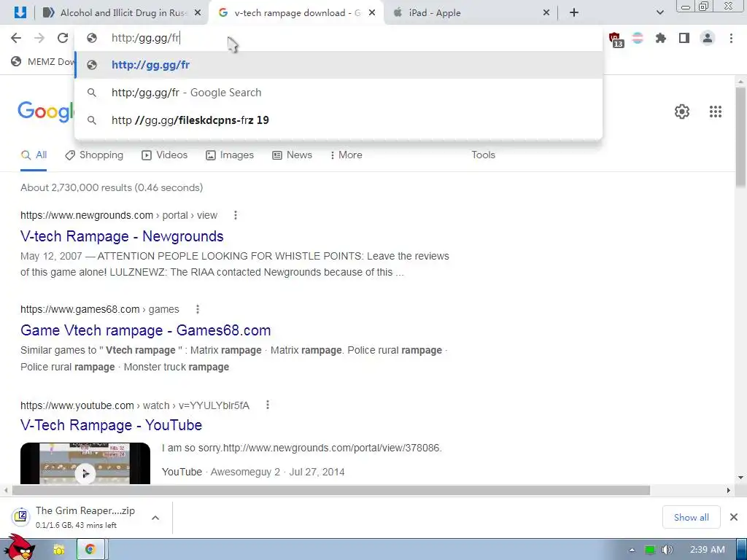Click the 2:39 AM taskbar clock
Viewport: 747px width, 560px height.
(x=708, y=550)
